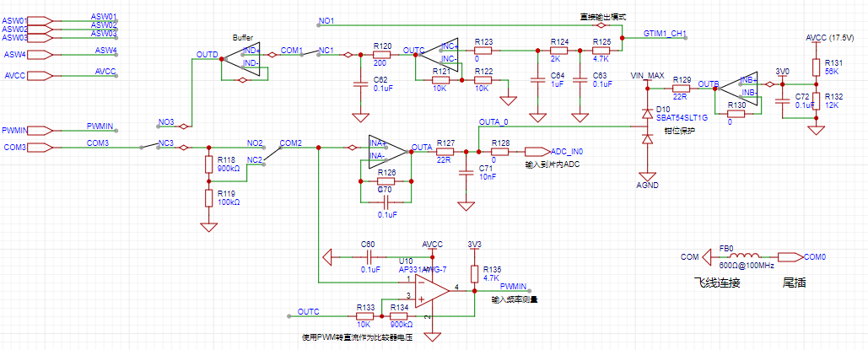The width and height of the screenshot is (868, 350).
Task: Click the 直接输出模式 annotation text
Action: click(602, 17)
